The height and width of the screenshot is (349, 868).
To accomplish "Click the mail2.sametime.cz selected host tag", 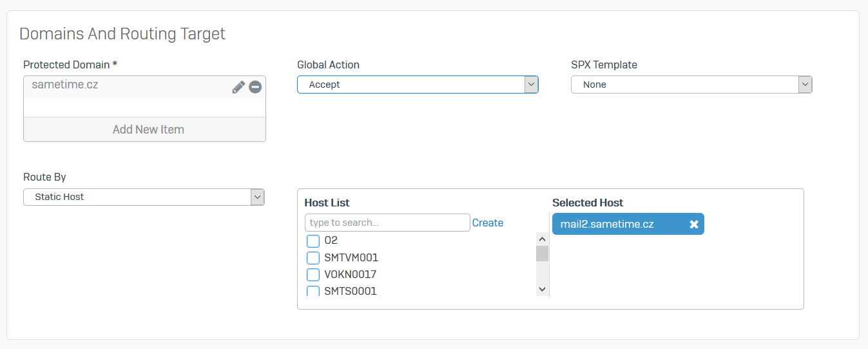I will (607, 224).
